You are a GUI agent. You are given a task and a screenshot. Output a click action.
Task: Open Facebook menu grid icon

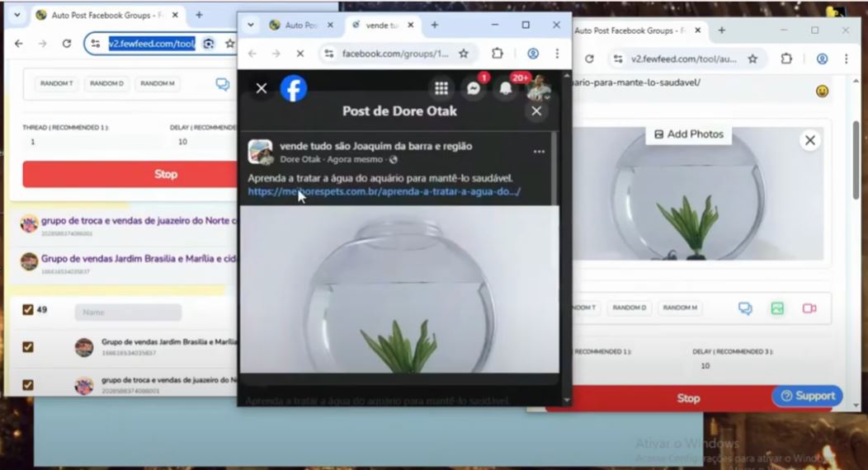pos(441,88)
